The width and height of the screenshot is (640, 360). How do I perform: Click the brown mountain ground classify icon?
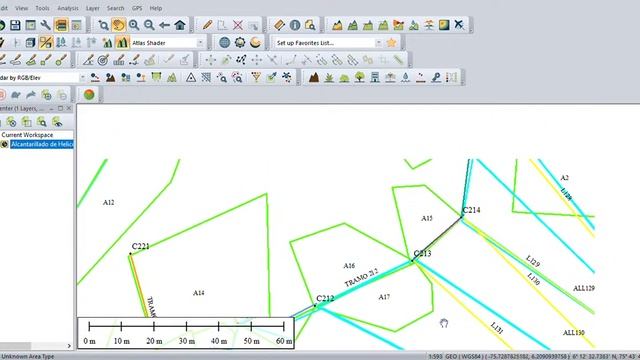tap(313, 78)
